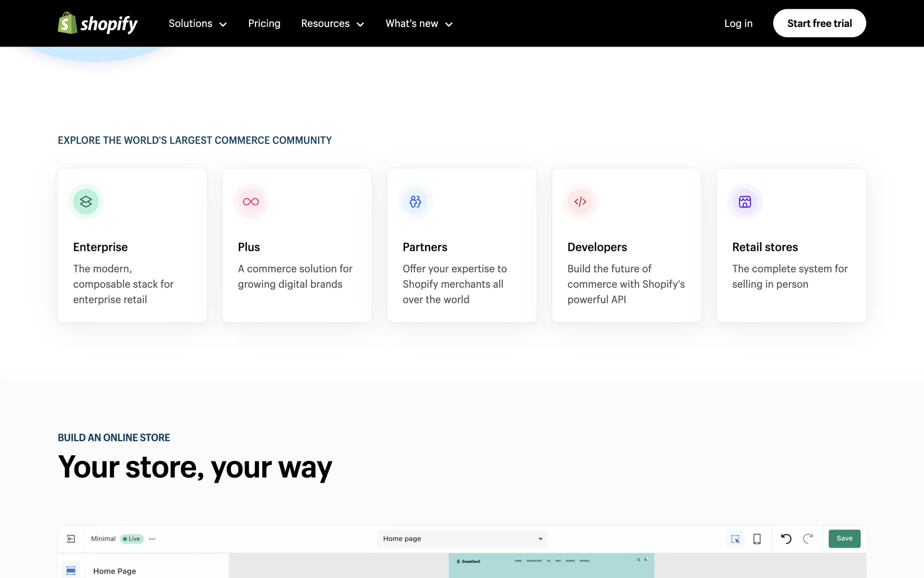Click the undo arrow in theme editor

[786, 539]
